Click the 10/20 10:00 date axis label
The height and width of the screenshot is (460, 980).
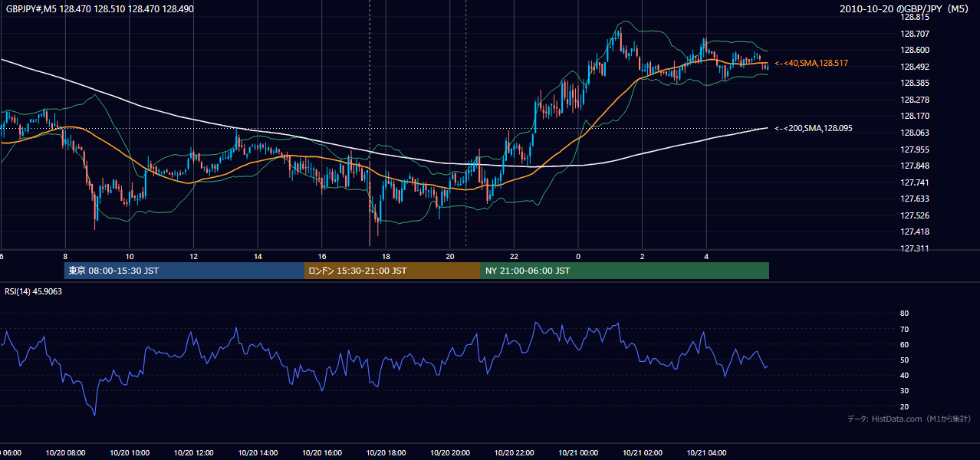(130, 452)
